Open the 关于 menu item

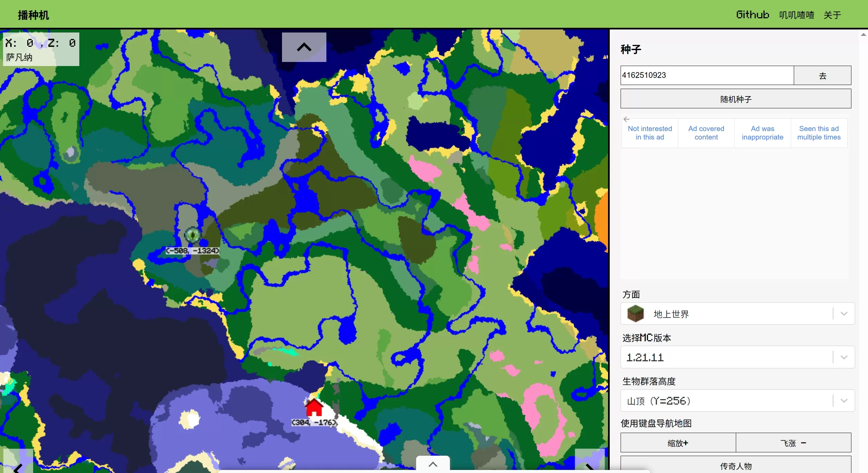tap(832, 15)
